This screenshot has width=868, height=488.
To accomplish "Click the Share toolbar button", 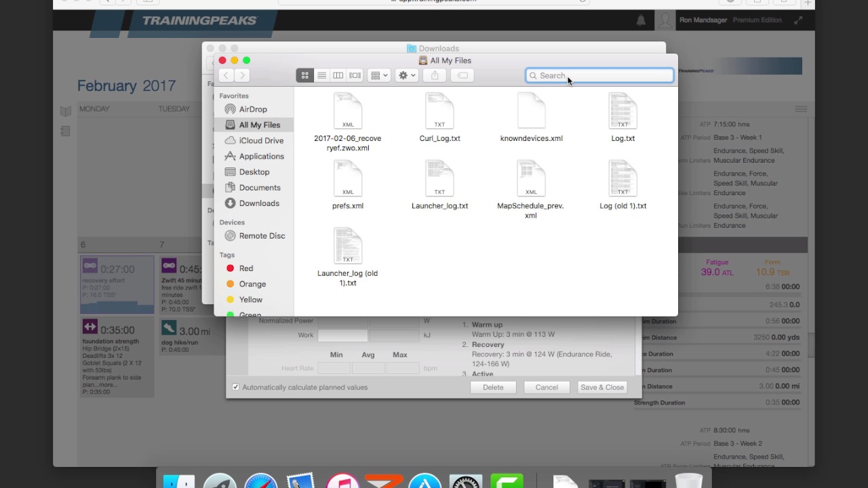I will pos(435,75).
